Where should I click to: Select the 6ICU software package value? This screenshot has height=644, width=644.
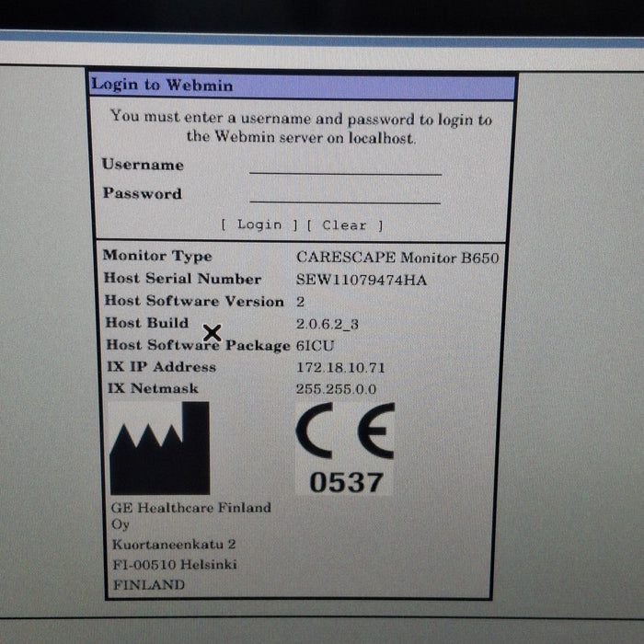[x=315, y=345]
